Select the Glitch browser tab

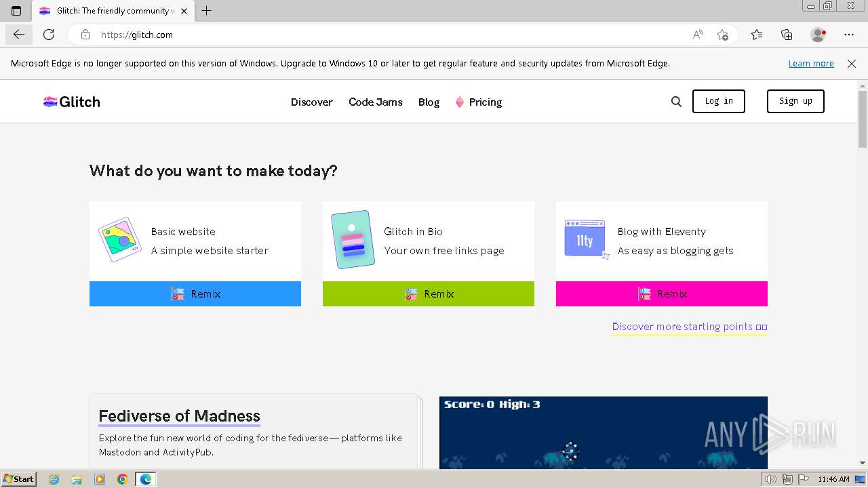113,11
